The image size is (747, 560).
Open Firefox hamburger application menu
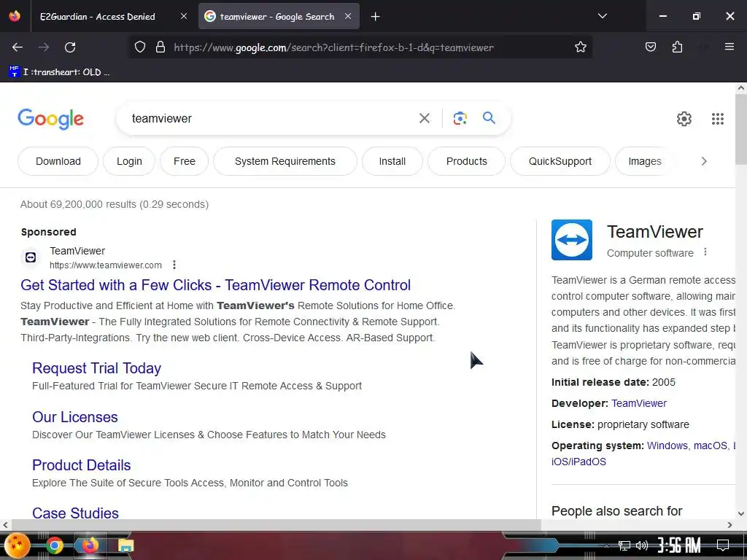click(729, 47)
